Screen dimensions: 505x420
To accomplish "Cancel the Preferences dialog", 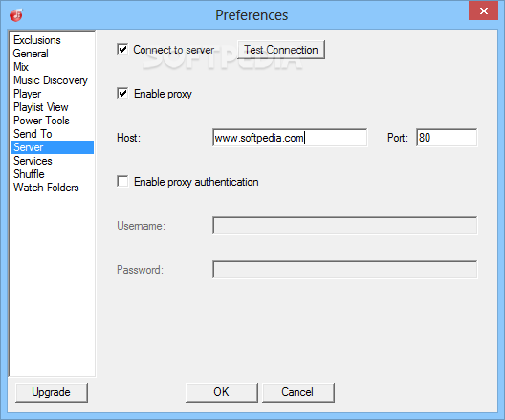I will 297,392.
